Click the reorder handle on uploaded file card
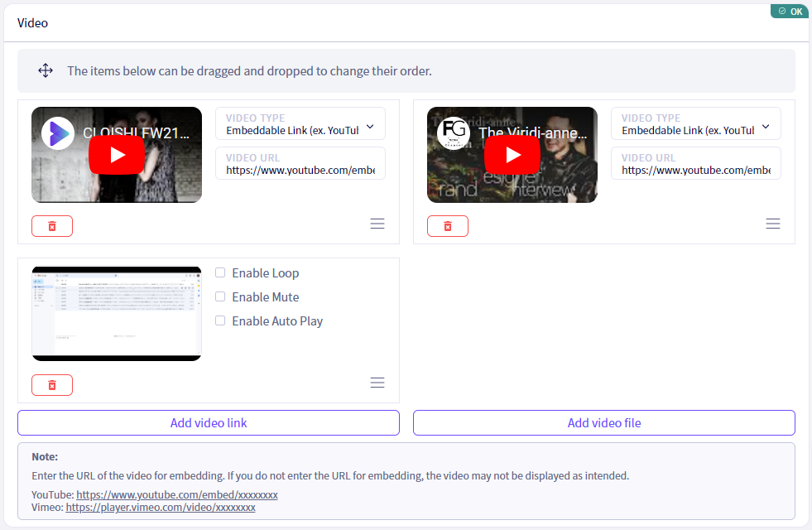The image size is (812, 530). coord(377,383)
